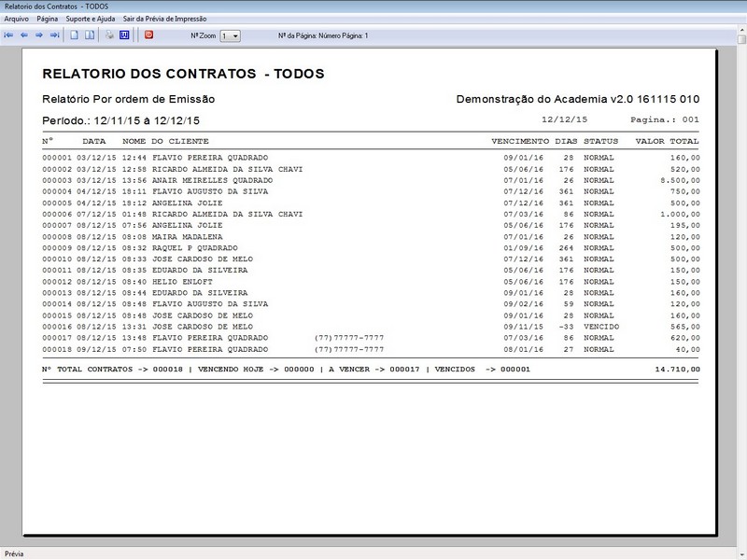Click Sair da Prévia de Impressão
Screen dimensions: 747x560
coord(165,19)
